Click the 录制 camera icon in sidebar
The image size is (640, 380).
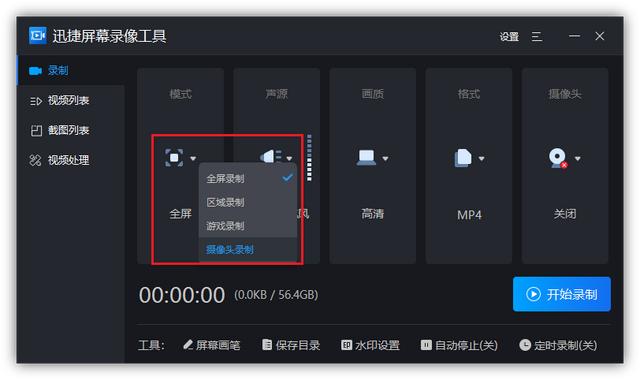tap(36, 71)
